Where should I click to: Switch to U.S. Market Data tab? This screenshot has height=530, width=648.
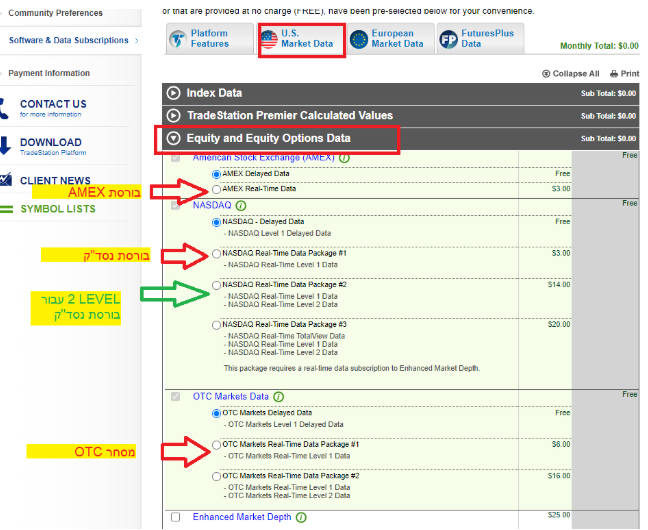click(x=302, y=38)
